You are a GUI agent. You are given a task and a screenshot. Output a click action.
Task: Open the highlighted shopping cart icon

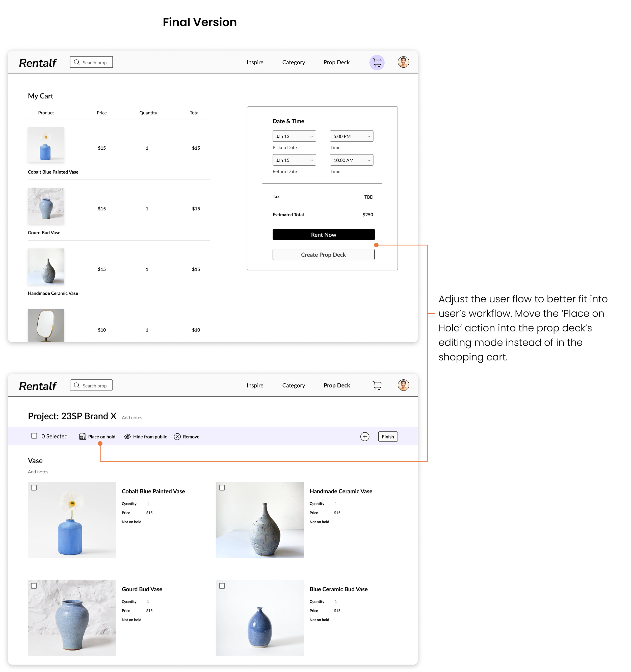tap(377, 63)
